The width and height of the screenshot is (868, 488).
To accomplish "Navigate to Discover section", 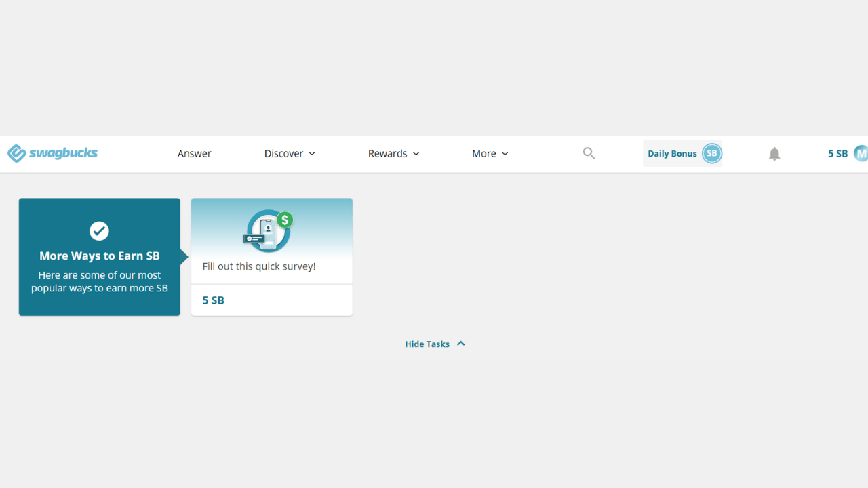I will [x=283, y=153].
